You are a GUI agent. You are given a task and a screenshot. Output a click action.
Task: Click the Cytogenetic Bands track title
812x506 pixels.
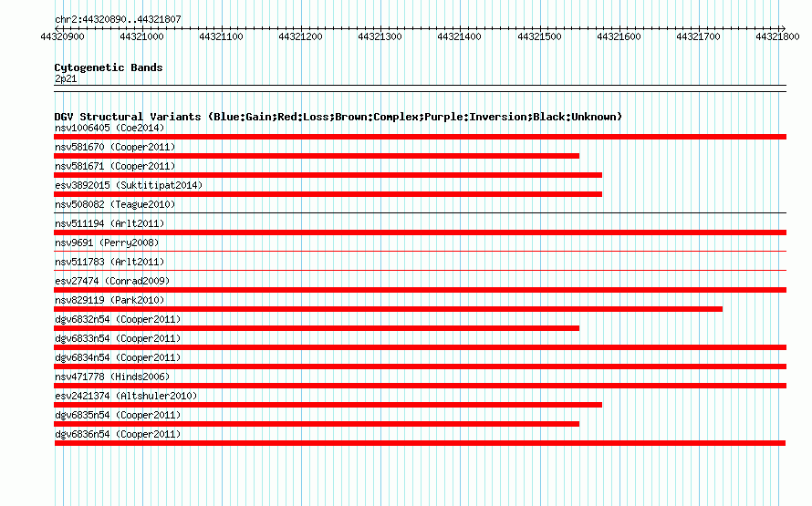coord(109,67)
